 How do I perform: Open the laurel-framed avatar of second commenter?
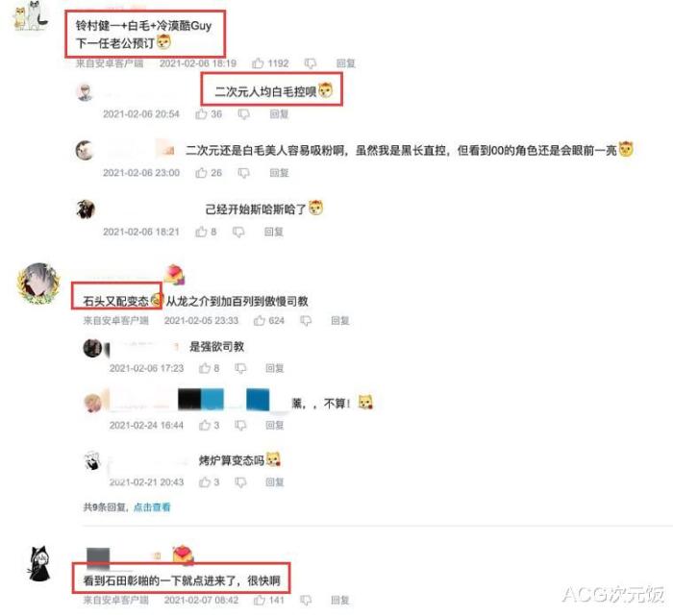tap(38, 283)
